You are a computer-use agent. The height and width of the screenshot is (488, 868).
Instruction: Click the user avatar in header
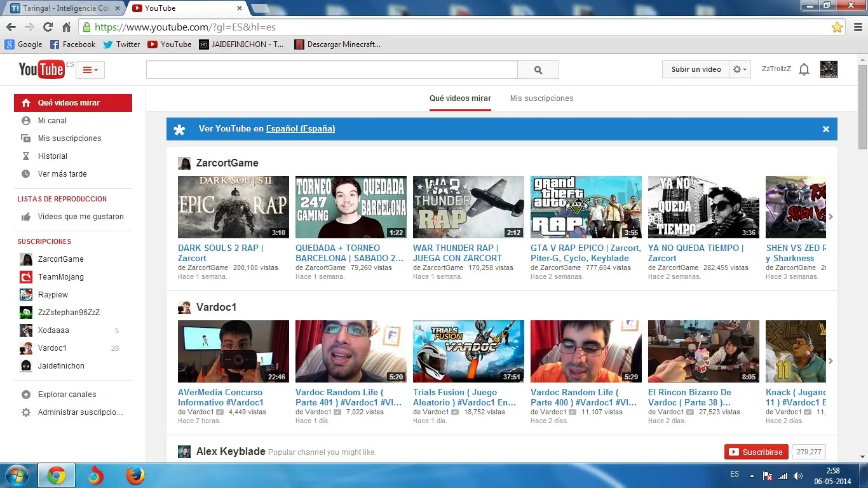tap(829, 69)
